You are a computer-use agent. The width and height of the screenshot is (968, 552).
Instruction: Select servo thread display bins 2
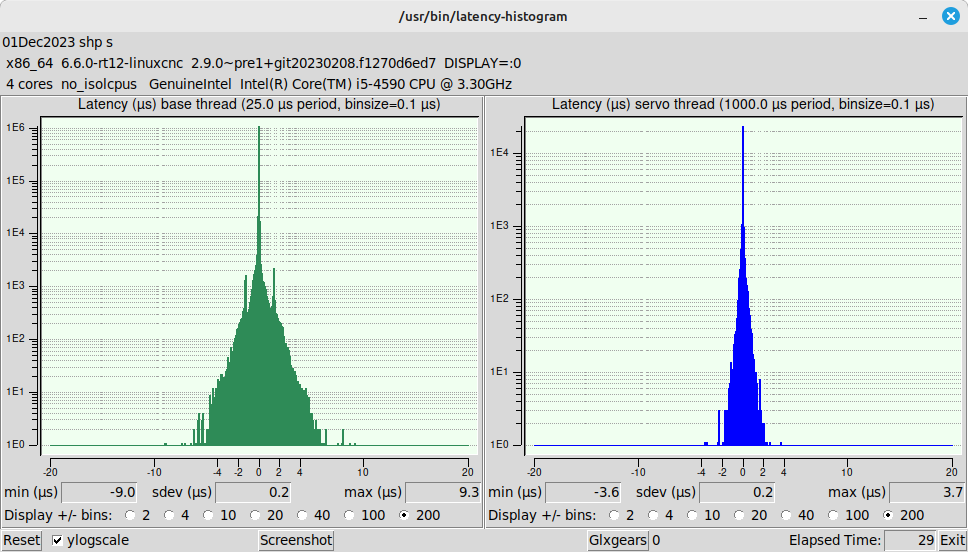(x=614, y=515)
